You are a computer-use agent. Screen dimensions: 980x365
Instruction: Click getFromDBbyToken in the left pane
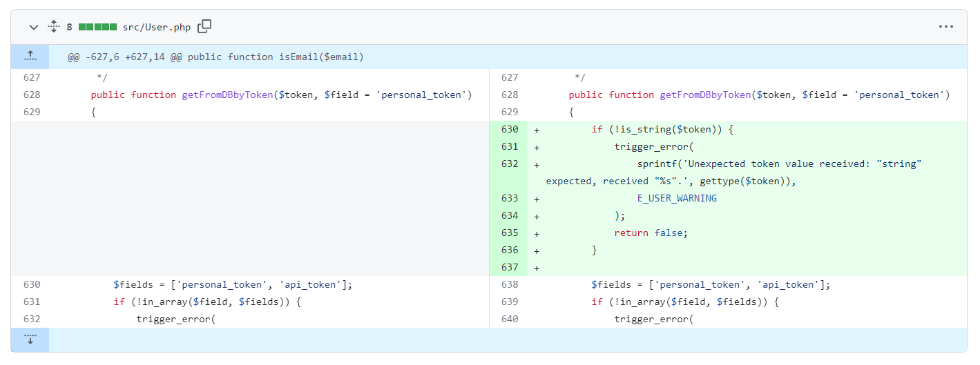(x=227, y=95)
